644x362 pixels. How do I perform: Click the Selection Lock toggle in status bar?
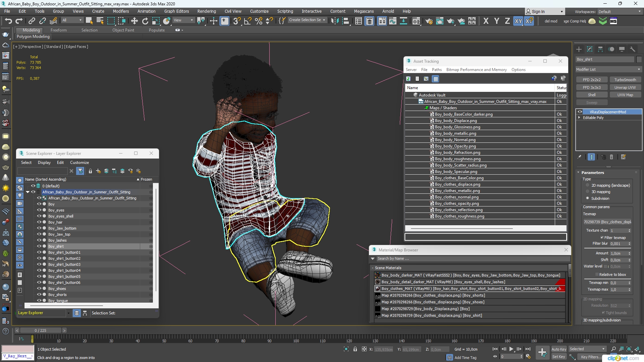click(x=355, y=349)
